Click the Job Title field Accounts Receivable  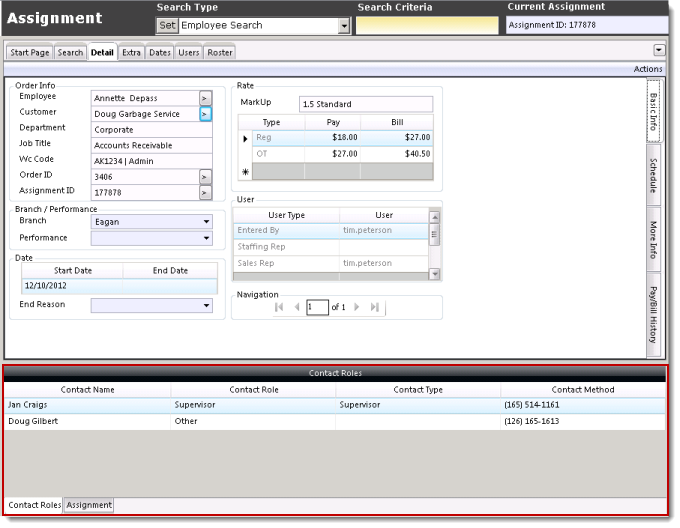pyautogui.click(x=151, y=145)
